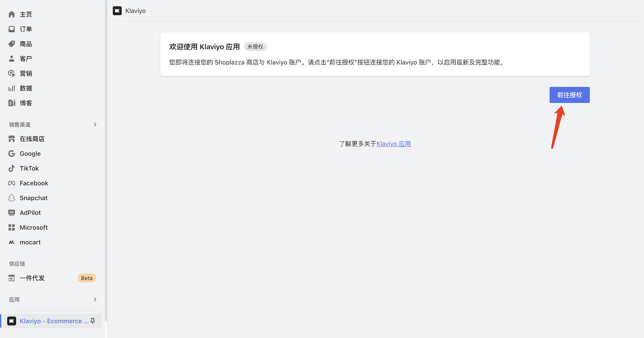
Task: Click the Microsoft squares icon
Action: [x=12, y=228]
